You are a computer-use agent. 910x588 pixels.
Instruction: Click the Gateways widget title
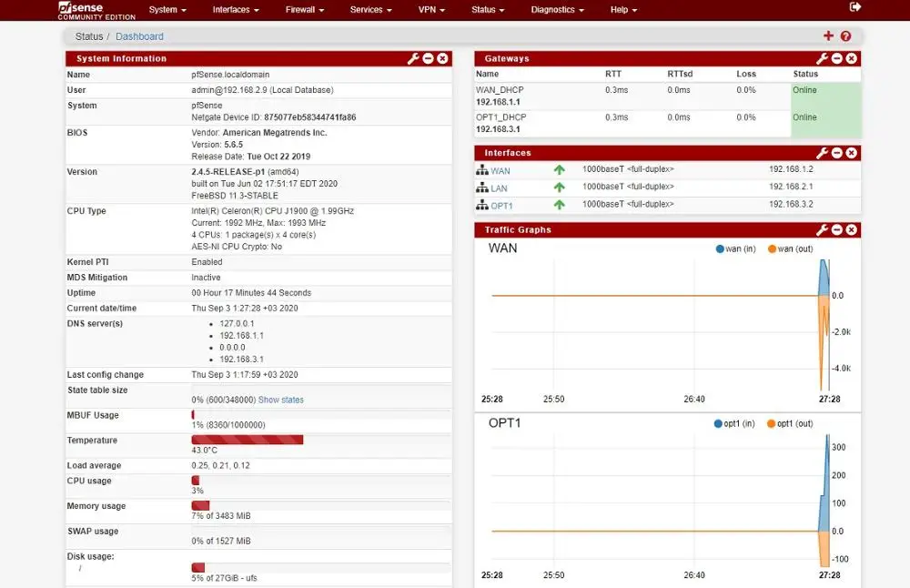pyautogui.click(x=507, y=58)
